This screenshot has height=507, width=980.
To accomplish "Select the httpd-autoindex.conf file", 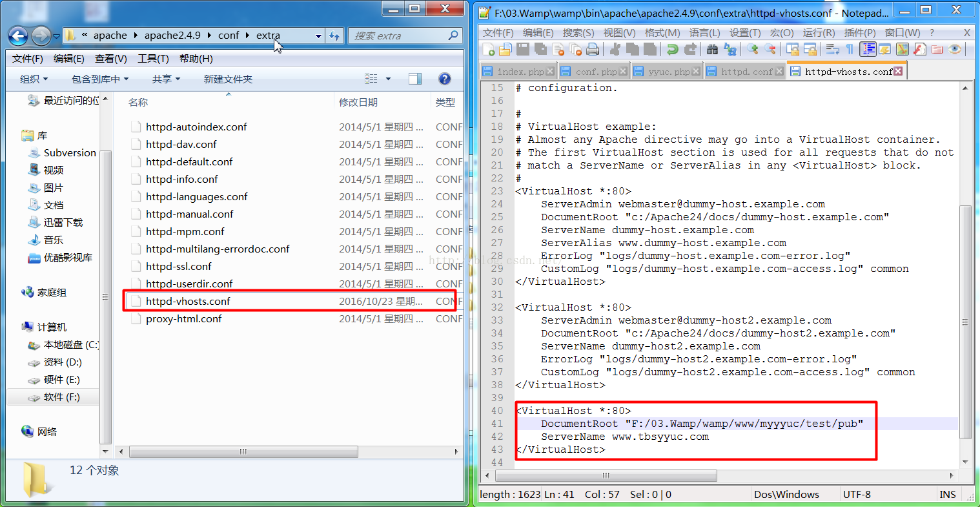I will click(196, 127).
